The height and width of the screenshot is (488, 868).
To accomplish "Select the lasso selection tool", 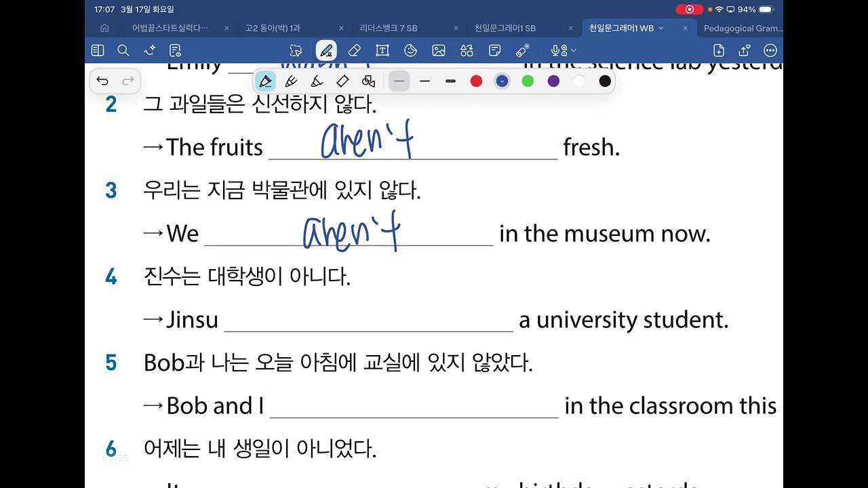I will (295, 50).
